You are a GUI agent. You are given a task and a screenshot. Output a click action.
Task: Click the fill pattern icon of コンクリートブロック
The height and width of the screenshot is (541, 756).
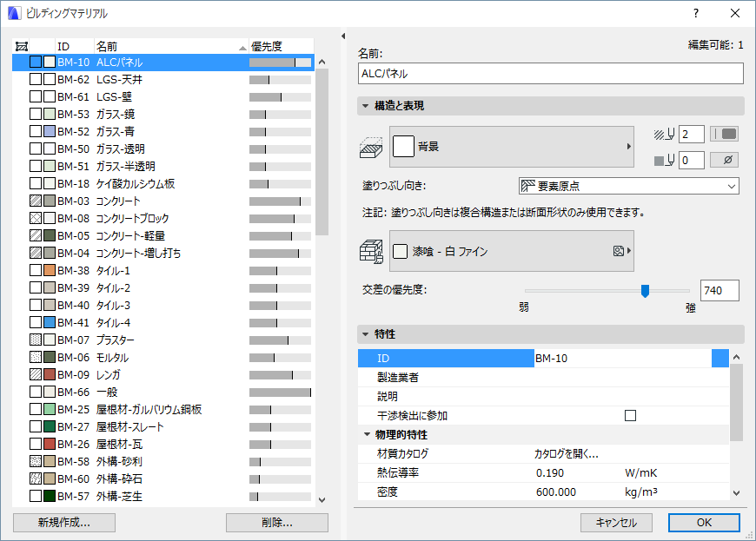(36, 218)
